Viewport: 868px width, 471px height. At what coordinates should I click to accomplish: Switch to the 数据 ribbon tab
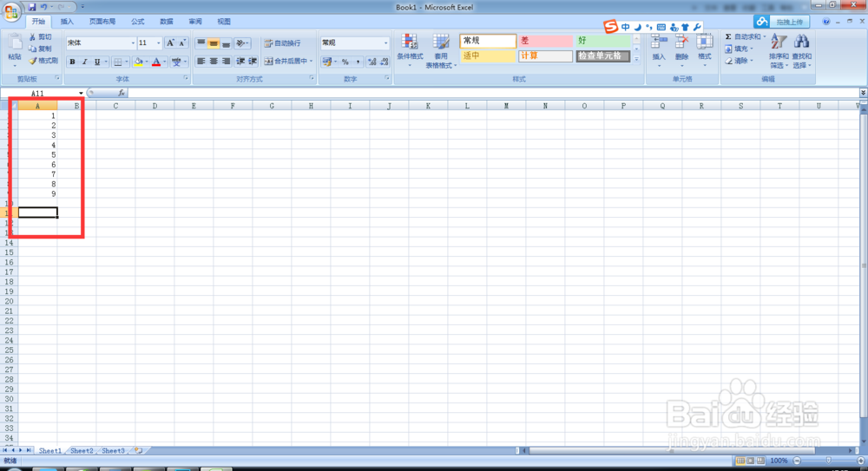pyautogui.click(x=167, y=22)
